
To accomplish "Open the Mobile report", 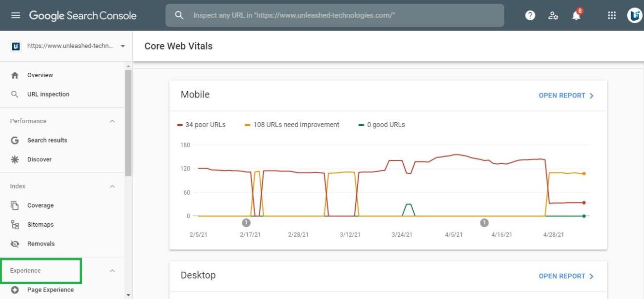I will click(x=566, y=96).
